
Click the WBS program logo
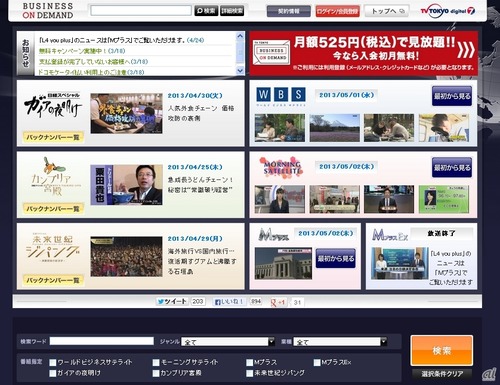tap(281, 96)
